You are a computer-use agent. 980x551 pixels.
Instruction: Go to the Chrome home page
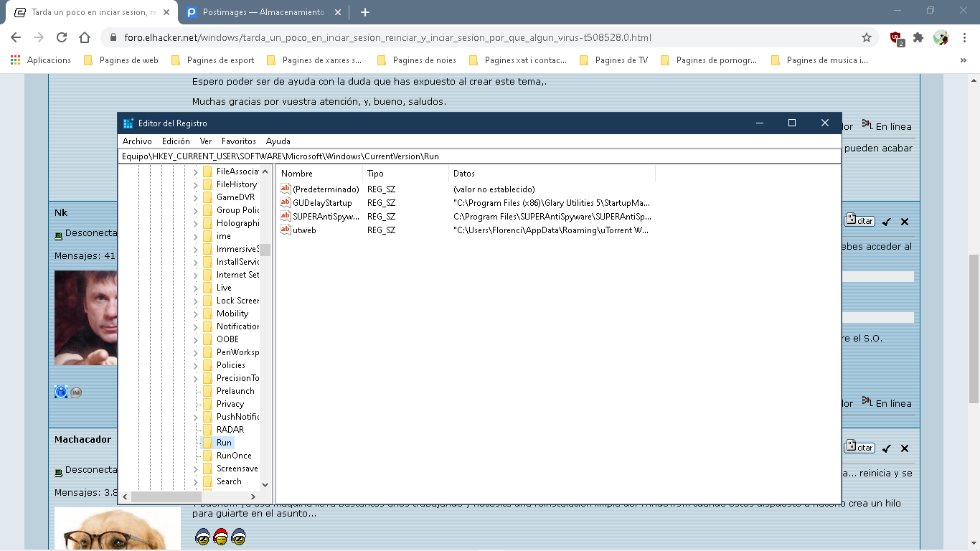tap(85, 37)
